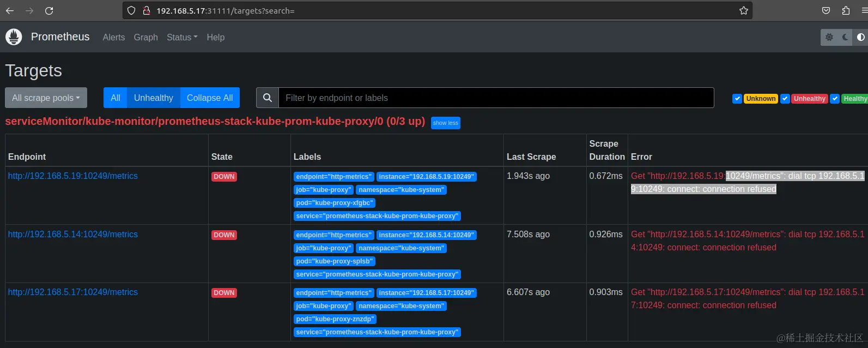Click the DOWN badge for 192.168.5.19
Screen dimensions: 868x348
[224, 177]
